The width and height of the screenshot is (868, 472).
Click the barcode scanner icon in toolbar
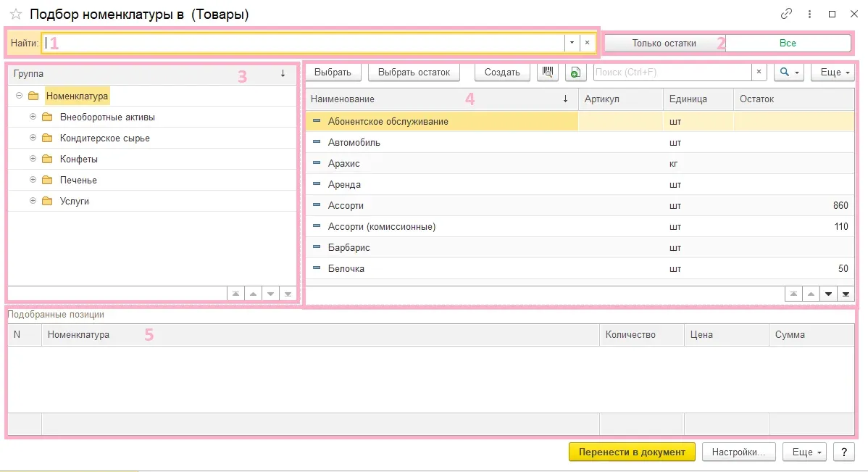click(548, 72)
